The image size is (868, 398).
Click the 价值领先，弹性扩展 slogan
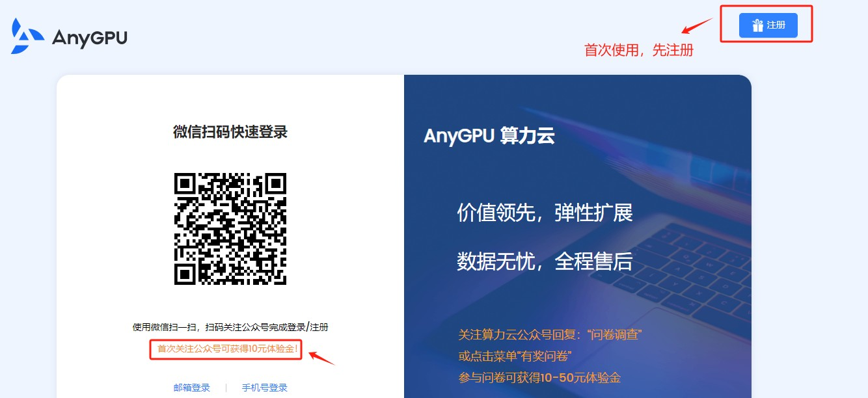point(545,213)
